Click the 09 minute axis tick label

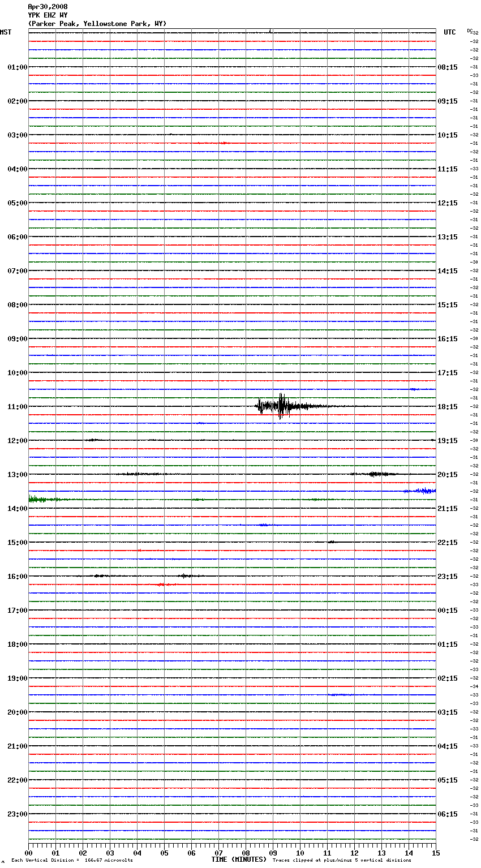click(273, 853)
